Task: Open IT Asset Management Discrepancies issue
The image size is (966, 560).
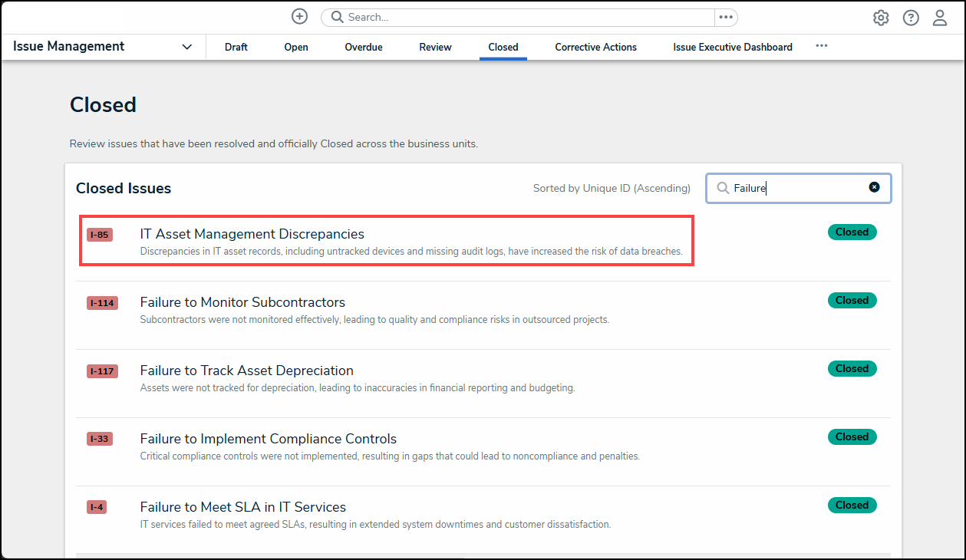Action: [x=252, y=234]
